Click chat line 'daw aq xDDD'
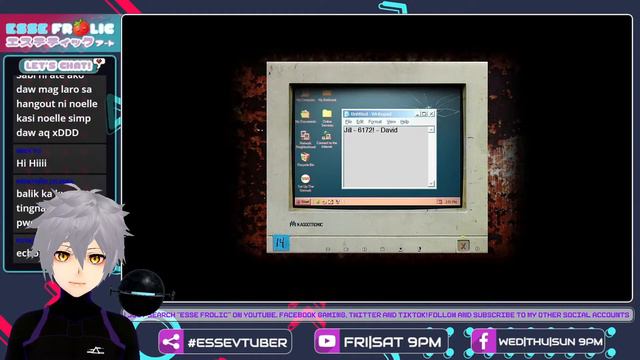 (x=47, y=133)
